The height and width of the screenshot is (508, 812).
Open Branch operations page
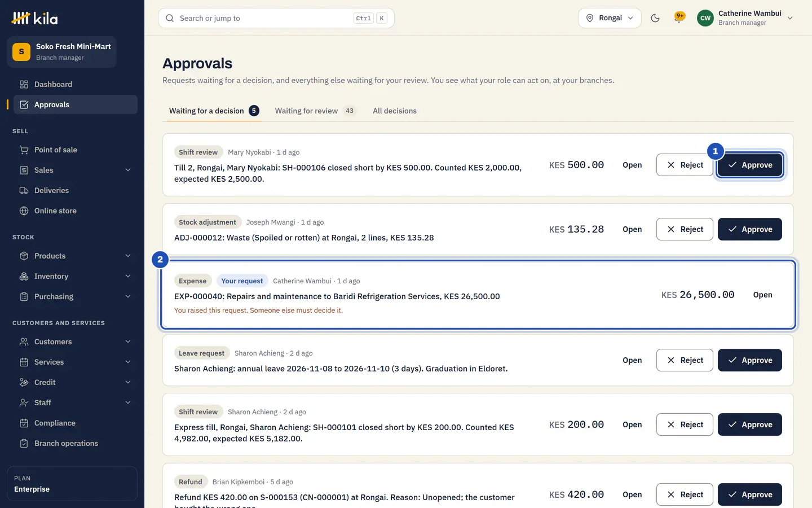(76, 443)
